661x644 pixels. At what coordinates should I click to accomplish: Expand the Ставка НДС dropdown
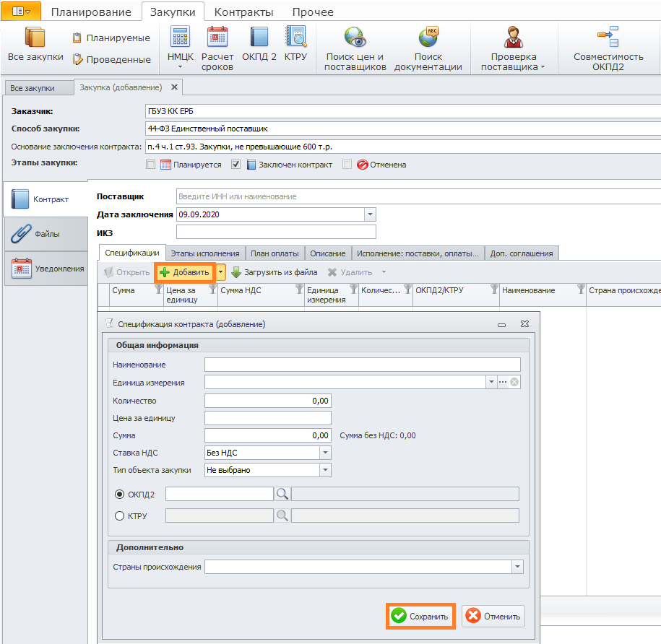point(325,453)
